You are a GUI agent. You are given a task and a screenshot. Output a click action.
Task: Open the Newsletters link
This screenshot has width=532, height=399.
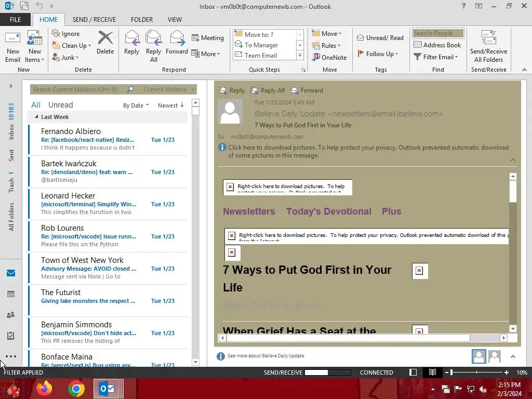coord(249,211)
